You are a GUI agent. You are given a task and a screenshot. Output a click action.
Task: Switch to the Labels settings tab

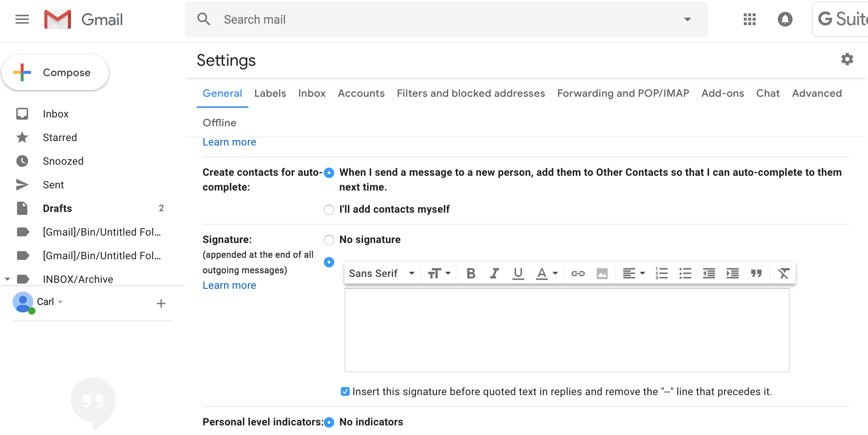click(270, 93)
